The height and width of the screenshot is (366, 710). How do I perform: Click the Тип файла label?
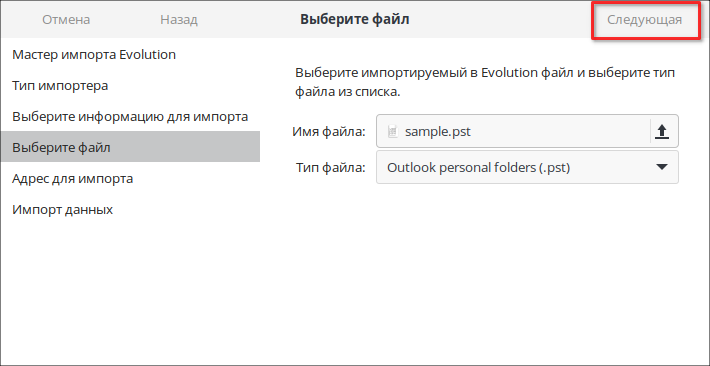tap(331, 168)
